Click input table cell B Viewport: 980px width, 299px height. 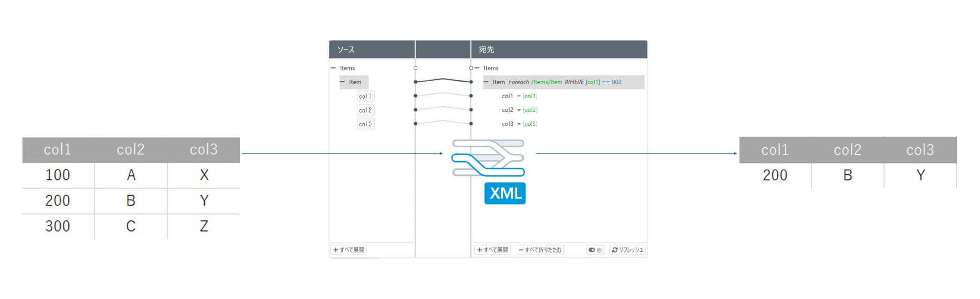click(131, 201)
